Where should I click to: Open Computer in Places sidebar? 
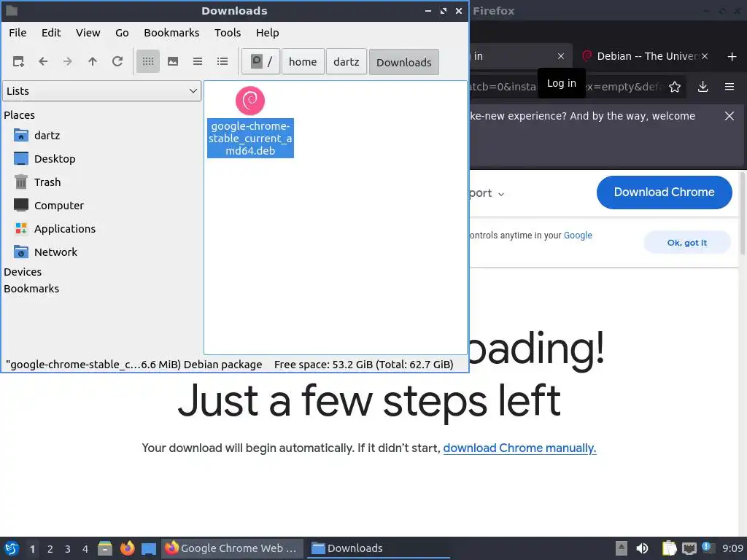point(58,205)
